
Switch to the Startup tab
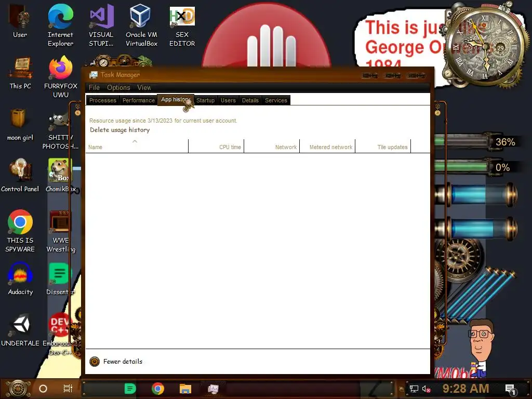pos(205,100)
